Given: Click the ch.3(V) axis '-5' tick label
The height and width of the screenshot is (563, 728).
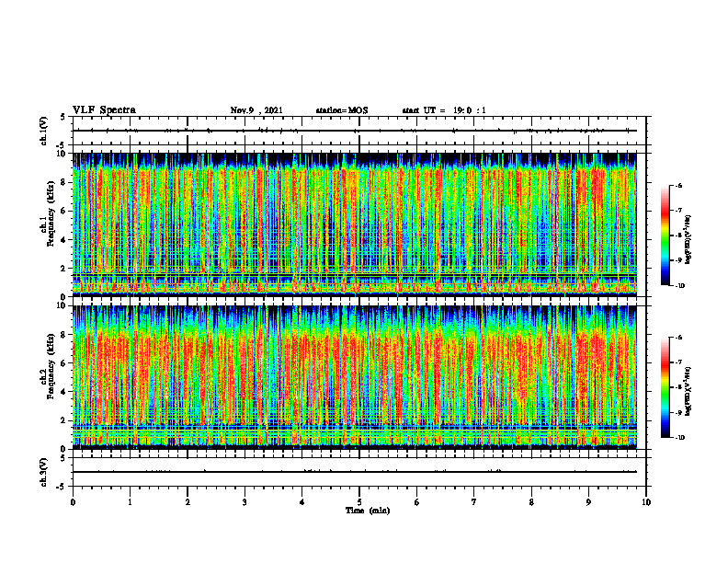Looking at the screenshot, I should click(62, 487).
